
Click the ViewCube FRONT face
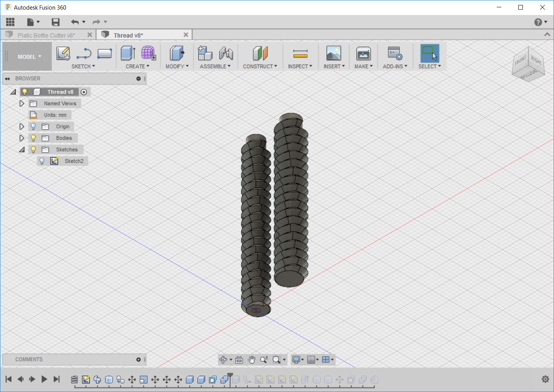pyautogui.click(x=520, y=61)
